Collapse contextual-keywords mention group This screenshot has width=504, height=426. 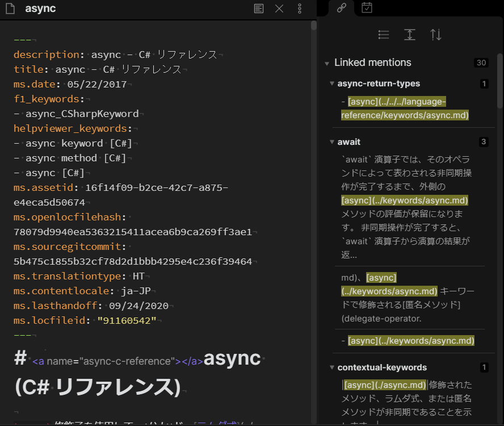[x=332, y=367]
